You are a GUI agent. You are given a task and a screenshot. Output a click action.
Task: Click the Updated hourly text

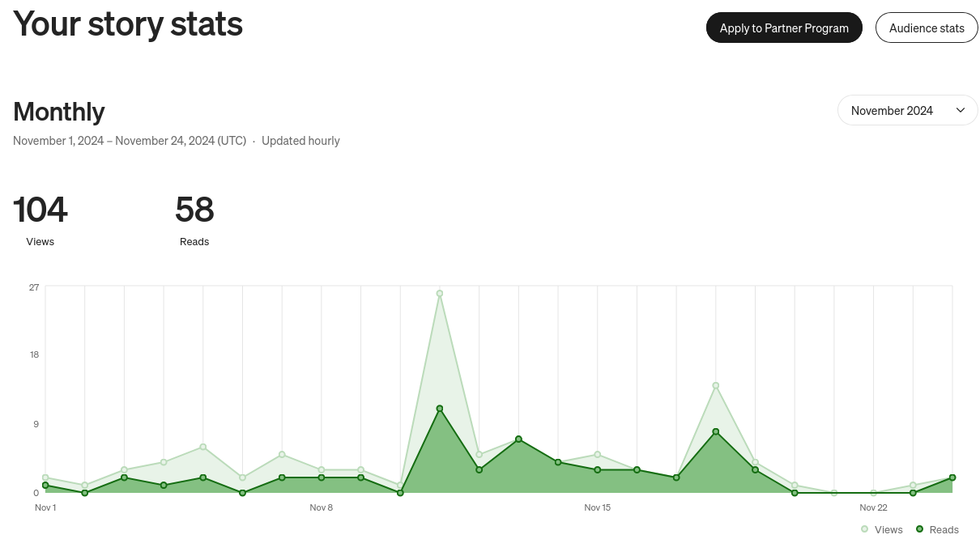300,140
